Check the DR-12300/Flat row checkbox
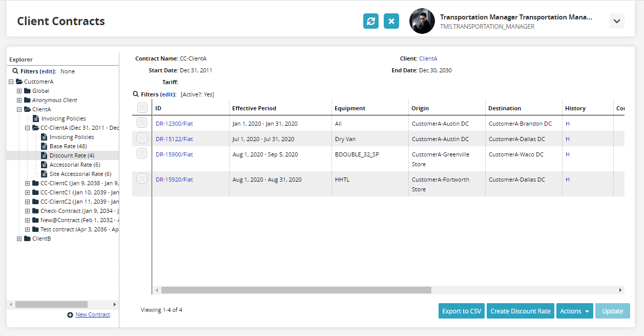This screenshot has width=644, height=336. tap(142, 123)
